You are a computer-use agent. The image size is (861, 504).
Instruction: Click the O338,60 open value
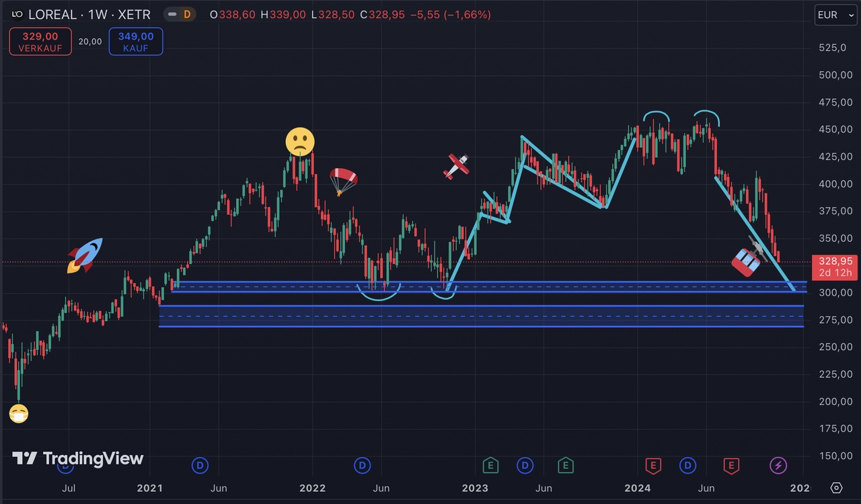(233, 14)
